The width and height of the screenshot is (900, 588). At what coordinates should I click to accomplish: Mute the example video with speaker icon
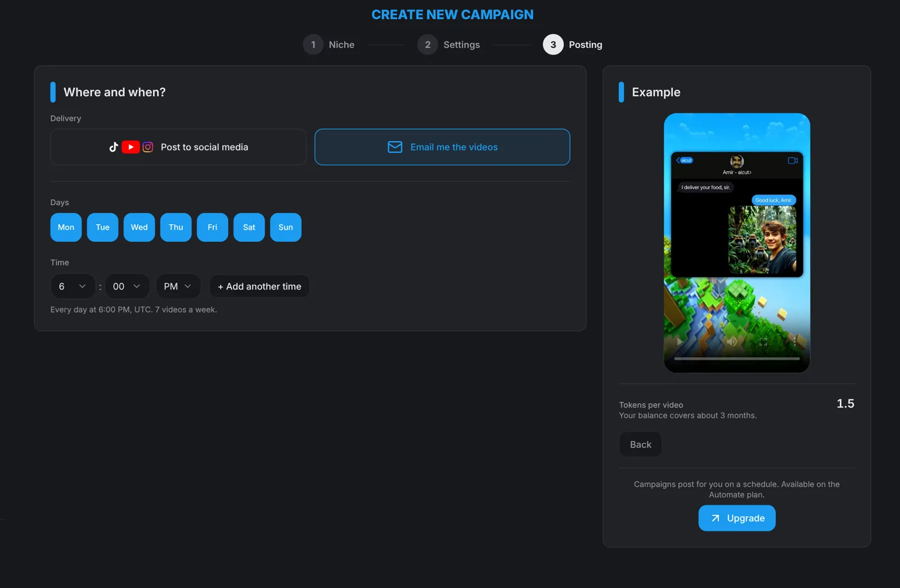point(732,341)
